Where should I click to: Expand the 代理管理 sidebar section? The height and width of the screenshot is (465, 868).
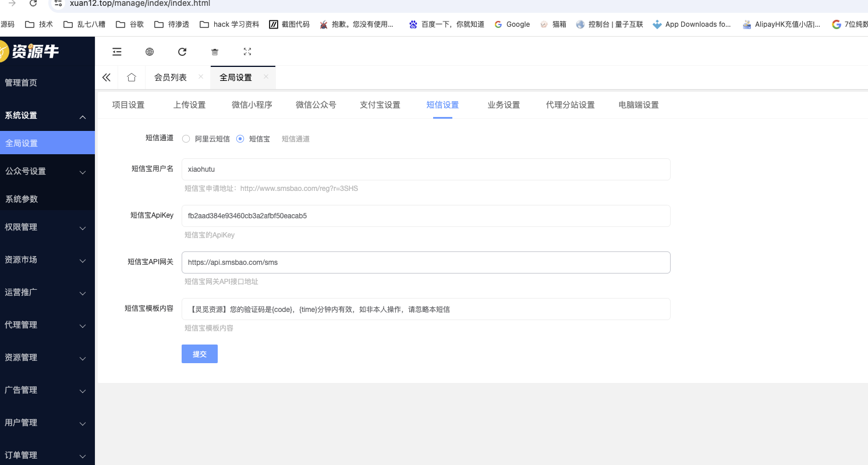click(x=35, y=325)
